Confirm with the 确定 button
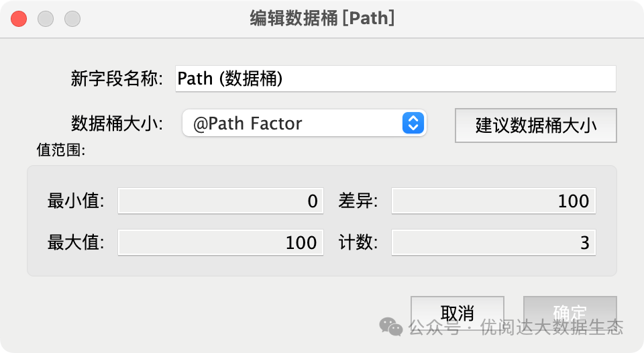This screenshot has height=353, width=644. click(570, 313)
